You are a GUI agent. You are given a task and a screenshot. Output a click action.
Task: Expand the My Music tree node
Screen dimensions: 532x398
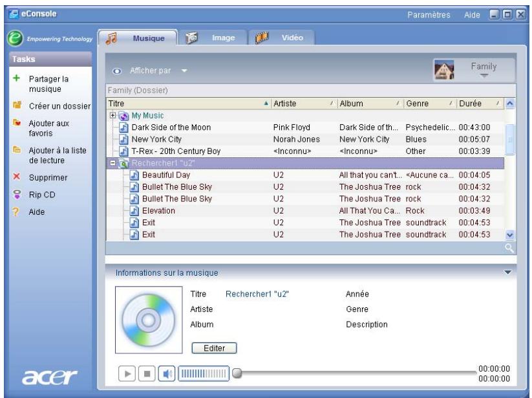[x=112, y=115]
